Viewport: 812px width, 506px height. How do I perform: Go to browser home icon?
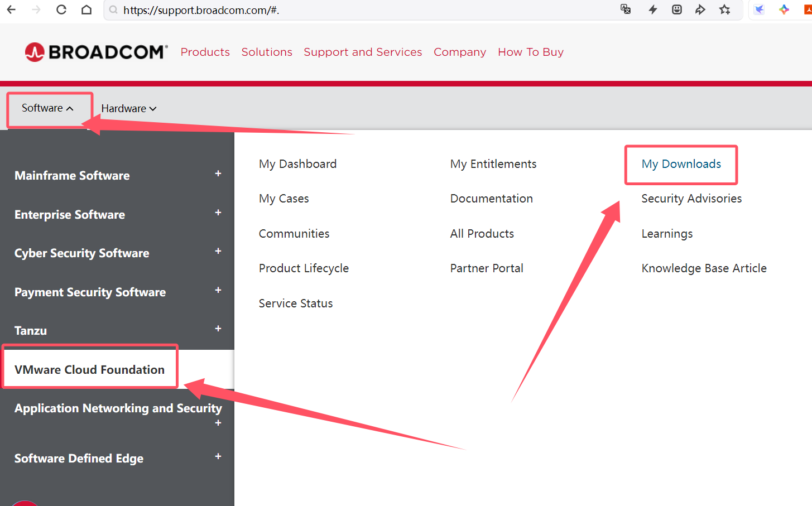point(87,9)
